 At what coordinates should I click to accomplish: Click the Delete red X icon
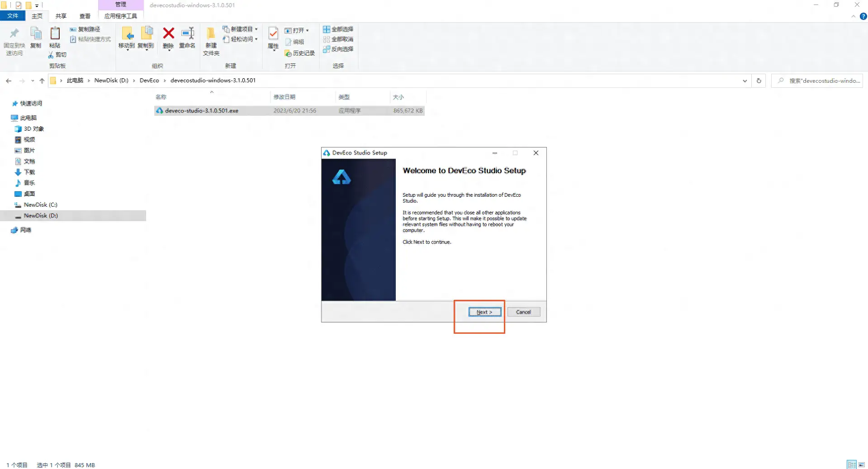point(168,34)
